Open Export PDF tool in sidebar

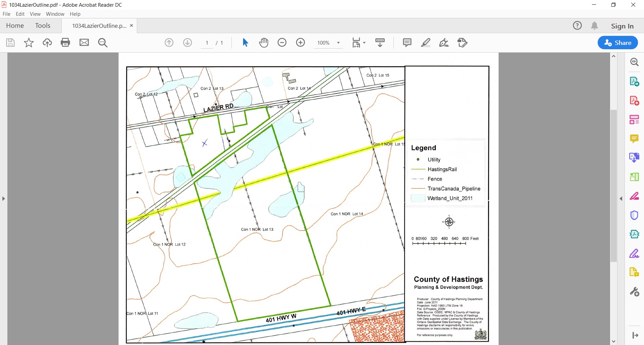point(634,81)
